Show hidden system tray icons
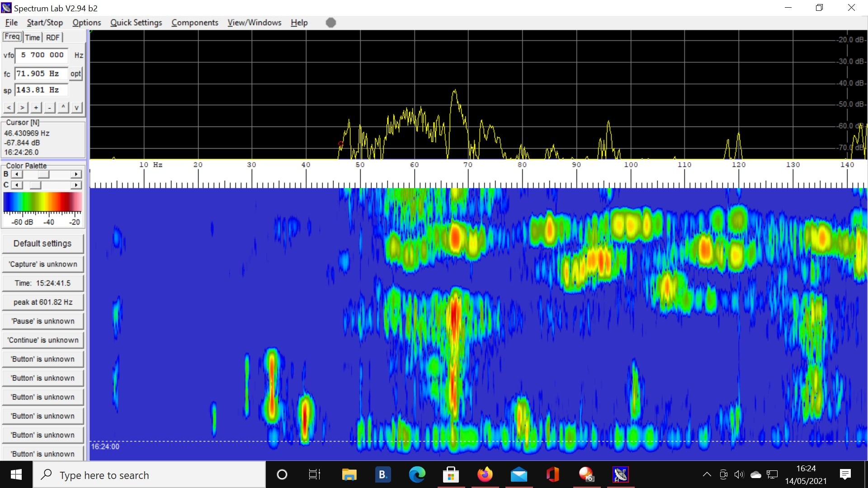 pyautogui.click(x=707, y=474)
